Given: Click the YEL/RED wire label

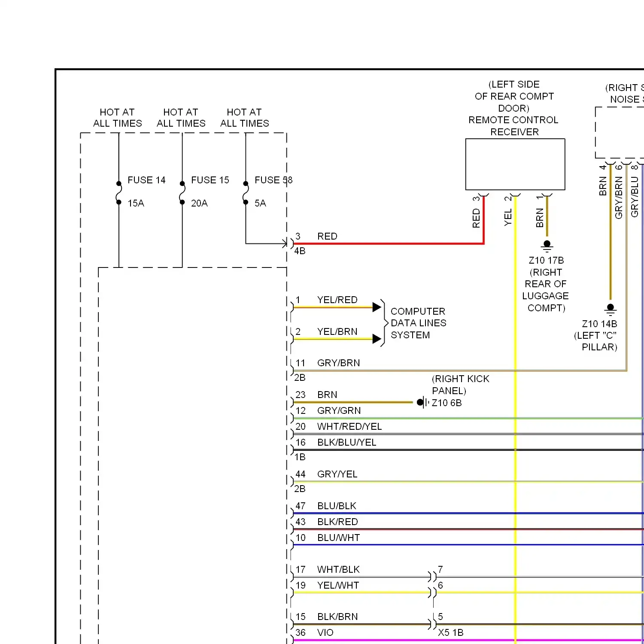Looking at the screenshot, I should (337, 300).
